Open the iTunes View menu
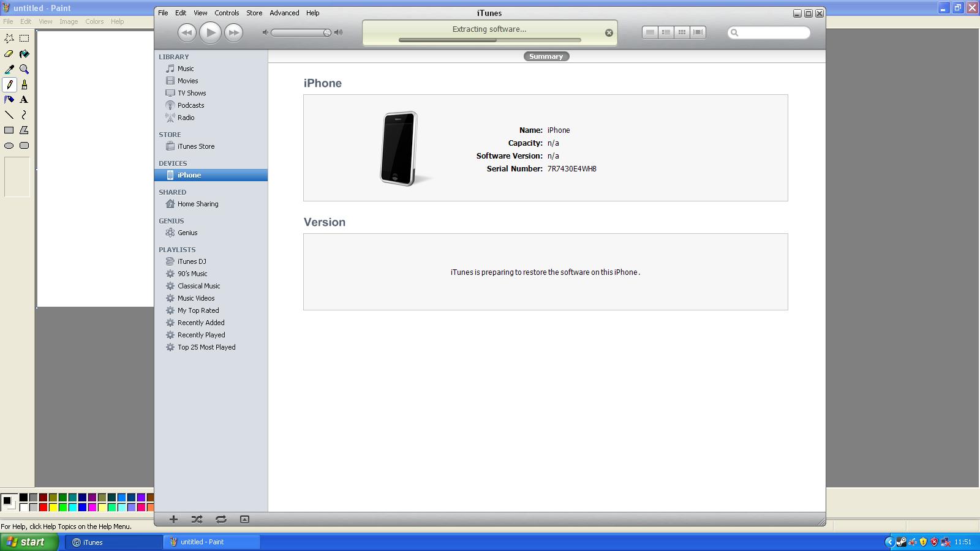980x551 pixels. 200,13
